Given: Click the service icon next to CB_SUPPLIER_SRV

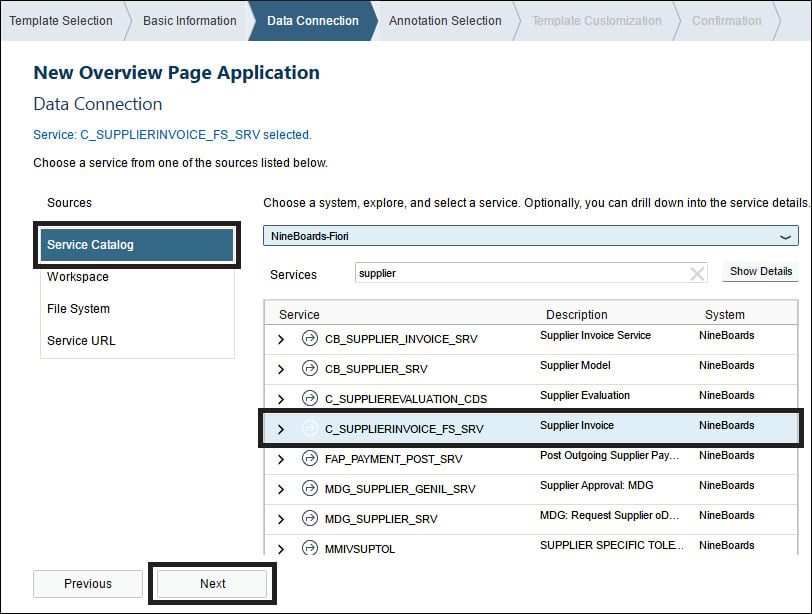Looking at the screenshot, I should 309,369.
